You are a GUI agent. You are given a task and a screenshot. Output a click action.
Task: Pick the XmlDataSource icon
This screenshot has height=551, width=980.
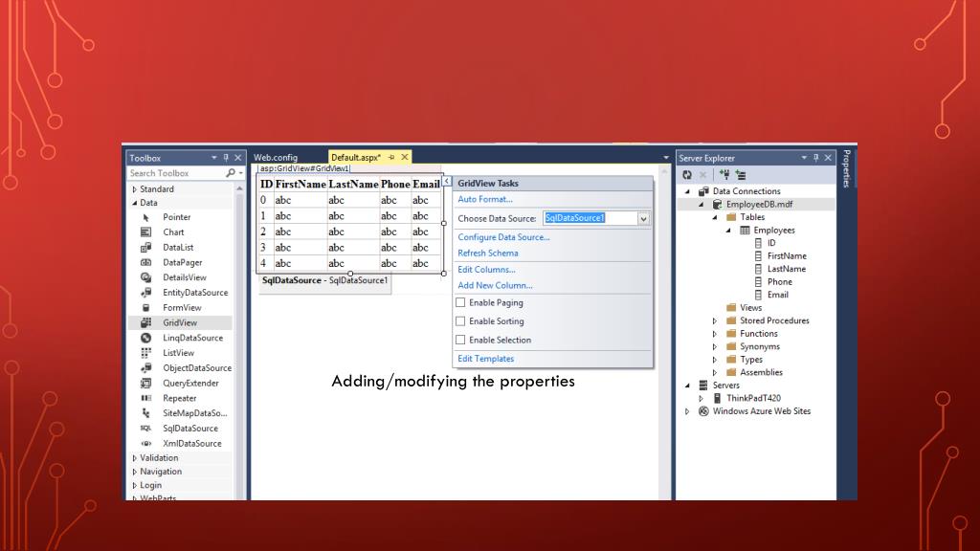coord(145,444)
